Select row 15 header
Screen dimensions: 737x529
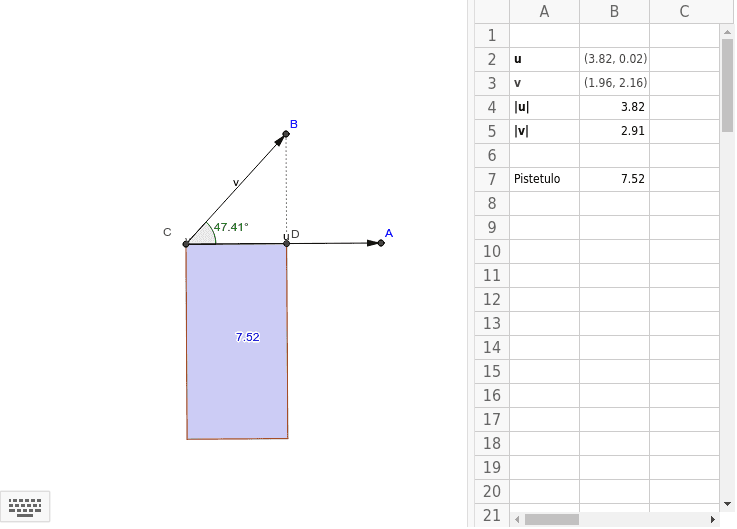492,371
